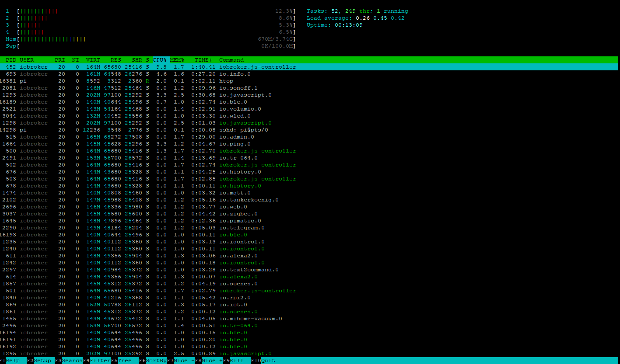Sort by the PID column header

pyautogui.click(x=11, y=60)
